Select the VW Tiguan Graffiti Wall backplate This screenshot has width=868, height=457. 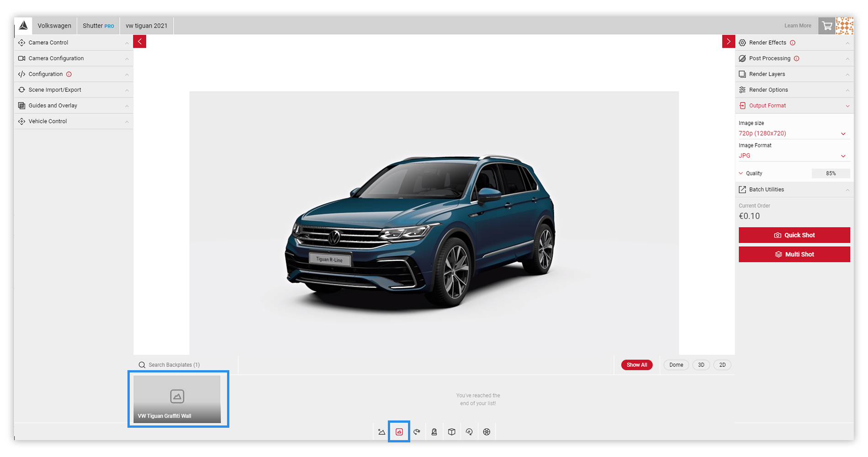177,399
